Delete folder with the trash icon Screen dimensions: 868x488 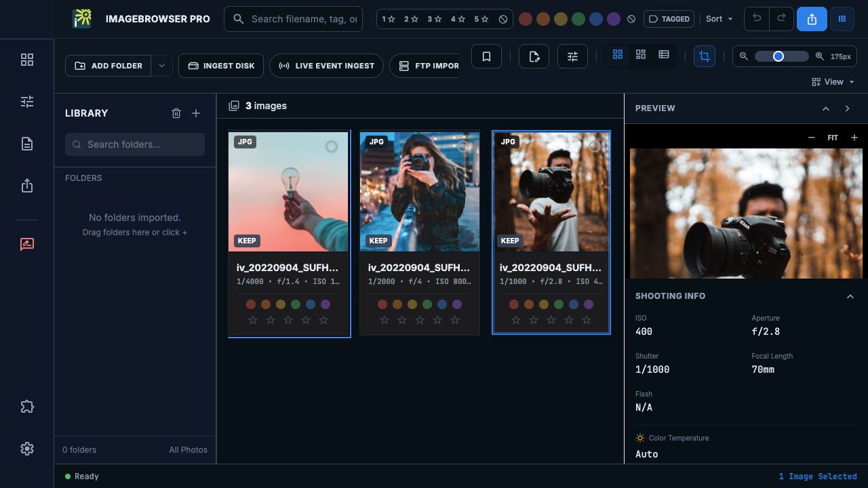point(176,113)
